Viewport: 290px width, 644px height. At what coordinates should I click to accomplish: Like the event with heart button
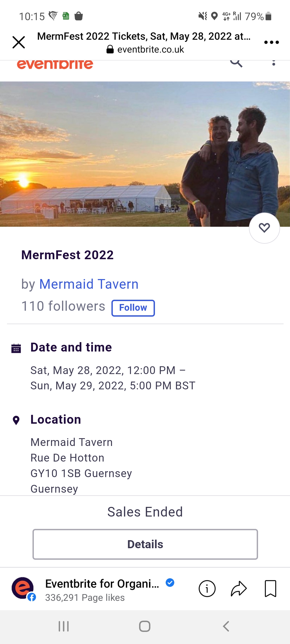coord(264,228)
